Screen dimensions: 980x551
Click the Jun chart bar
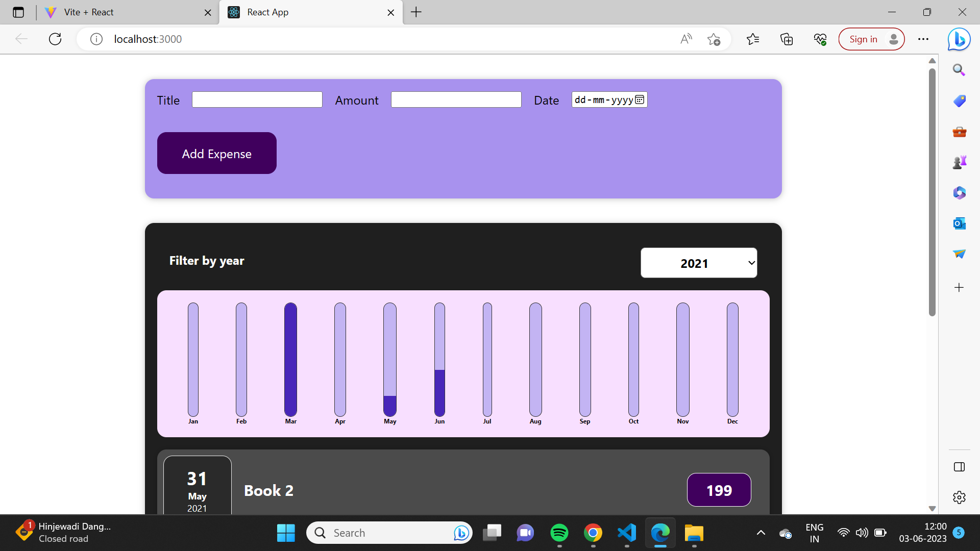(439, 360)
